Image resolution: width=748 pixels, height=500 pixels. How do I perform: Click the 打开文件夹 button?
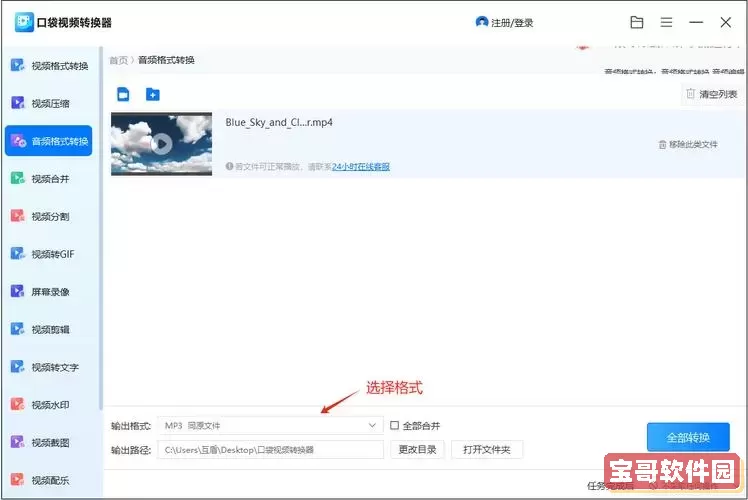tap(487, 449)
